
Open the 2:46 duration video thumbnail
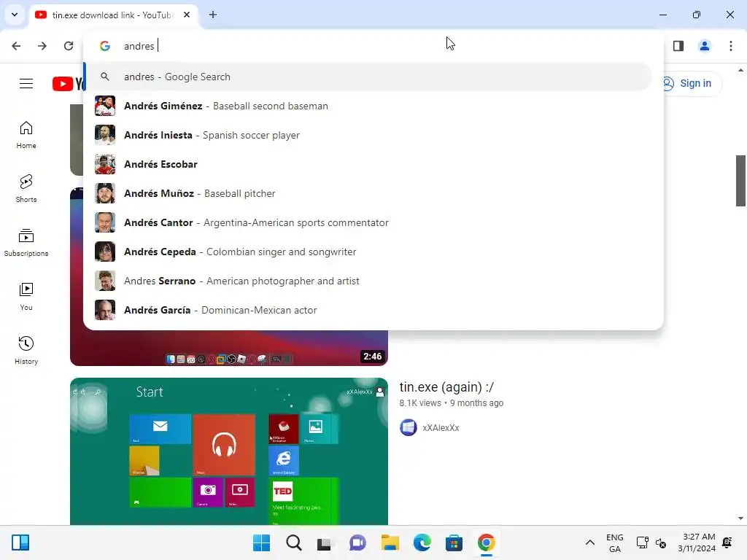(228, 349)
